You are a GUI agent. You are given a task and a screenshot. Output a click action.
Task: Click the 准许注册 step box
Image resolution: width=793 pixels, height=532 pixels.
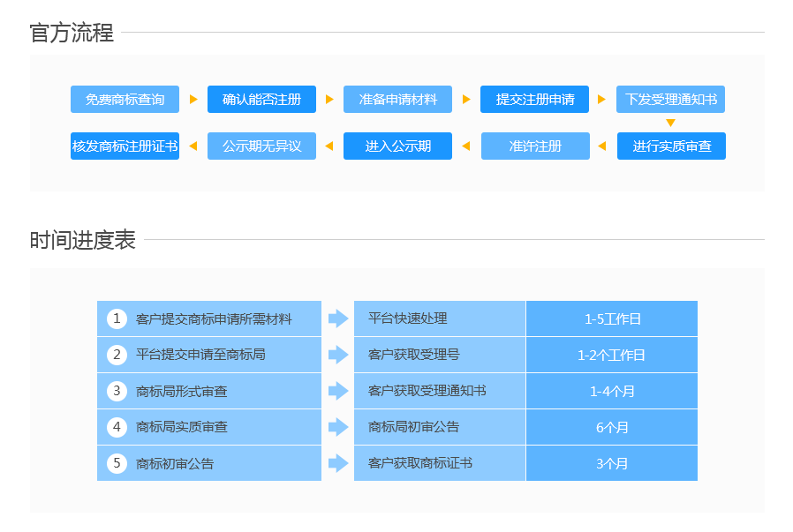click(x=535, y=146)
